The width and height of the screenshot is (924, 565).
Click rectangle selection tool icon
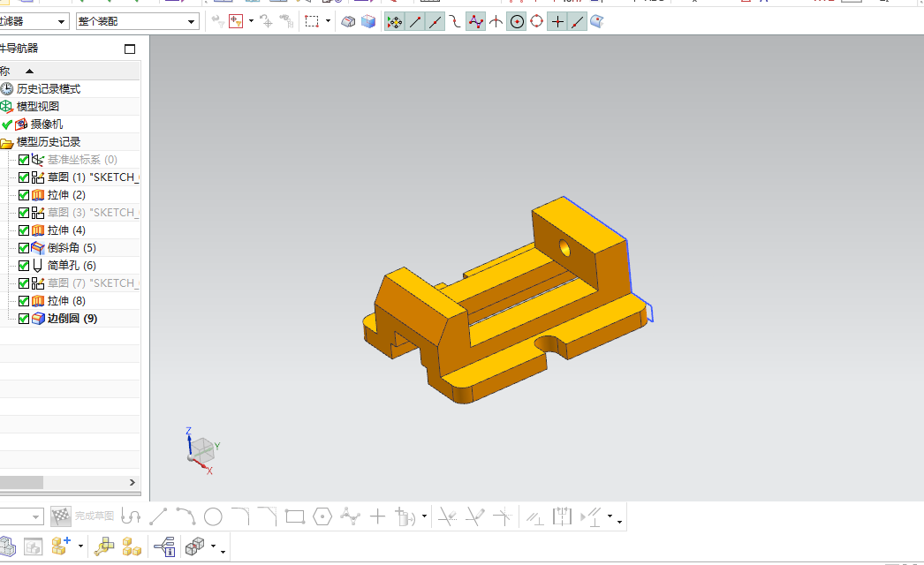coord(312,22)
